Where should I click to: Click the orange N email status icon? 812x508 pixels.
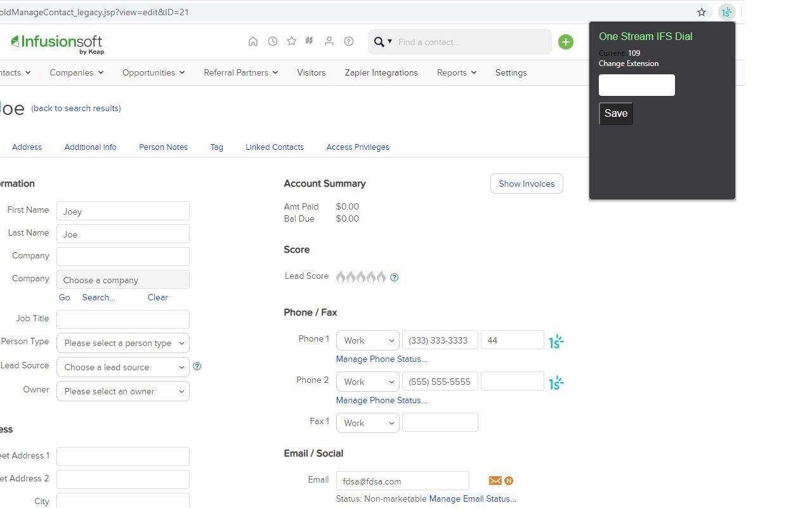tap(509, 481)
